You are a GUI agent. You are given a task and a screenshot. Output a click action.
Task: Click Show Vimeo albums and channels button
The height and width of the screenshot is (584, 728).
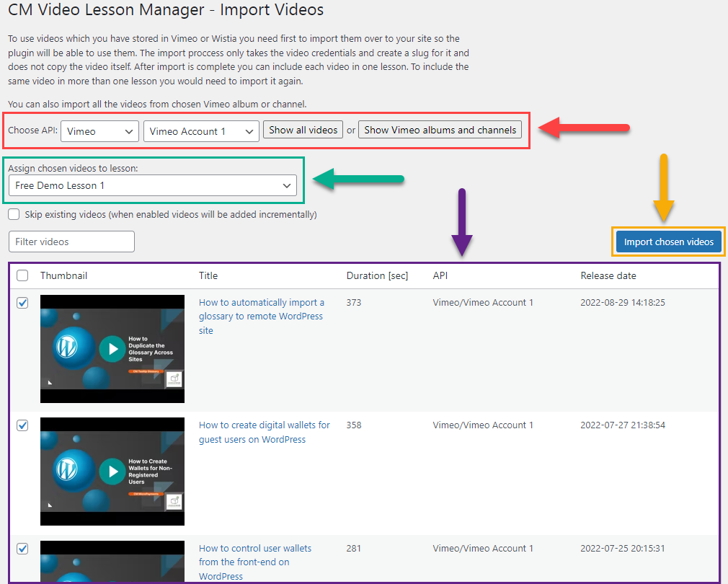point(440,130)
